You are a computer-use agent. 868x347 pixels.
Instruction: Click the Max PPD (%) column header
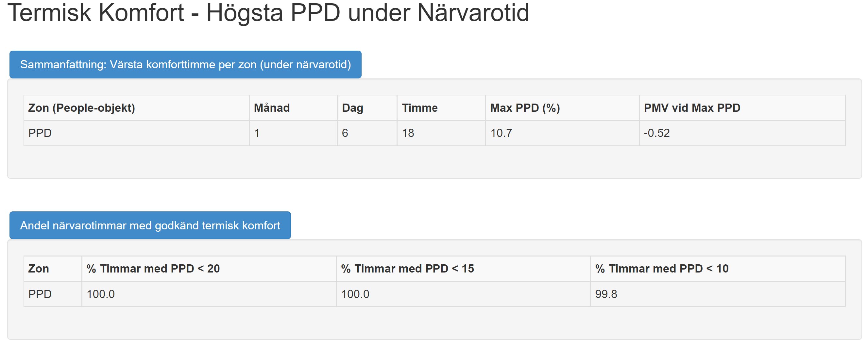(525, 108)
